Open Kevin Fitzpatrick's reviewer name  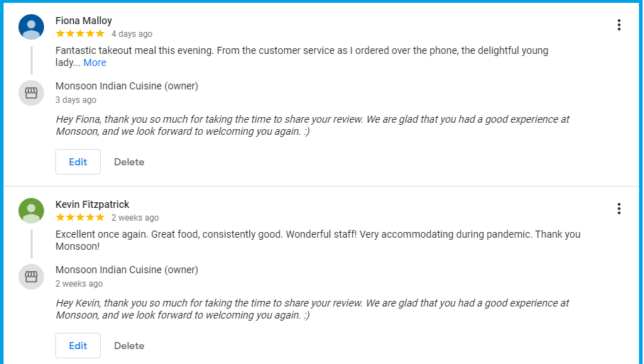(x=92, y=204)
